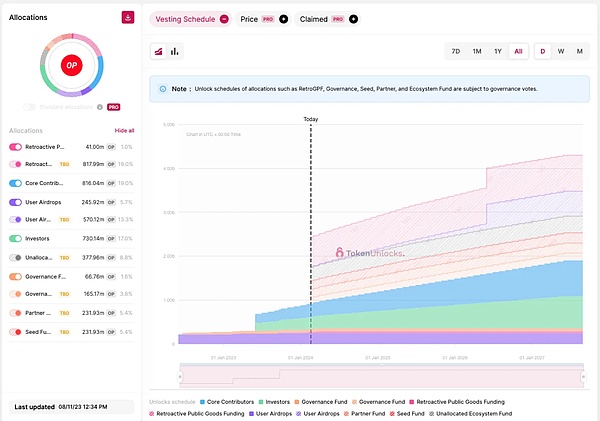This screenshot has height=421, width=600.
Task: Switch to the area chart view icon
Action: coord(158,51)
